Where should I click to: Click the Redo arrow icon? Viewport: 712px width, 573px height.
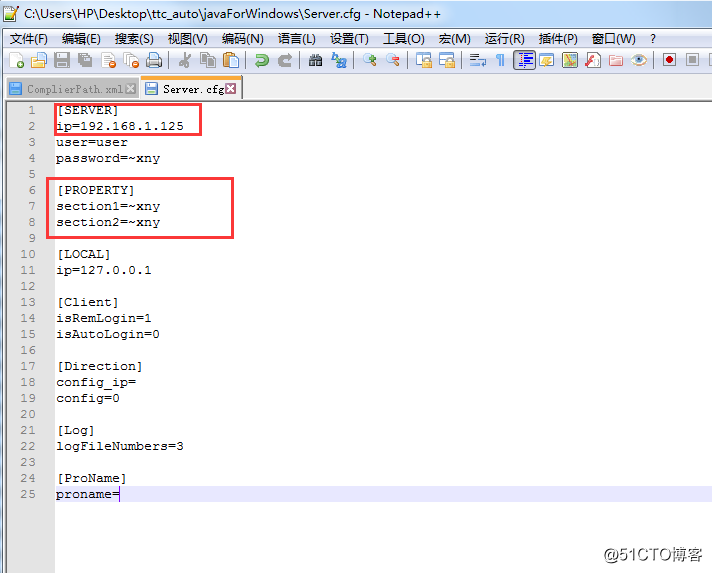coord(285,60)
